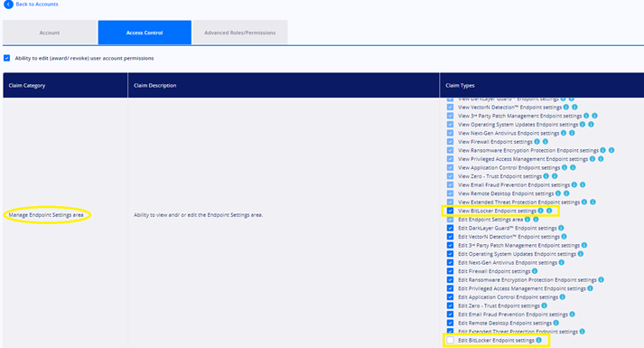Toggle View Extended Threat Protection settings checkbox

450,202
